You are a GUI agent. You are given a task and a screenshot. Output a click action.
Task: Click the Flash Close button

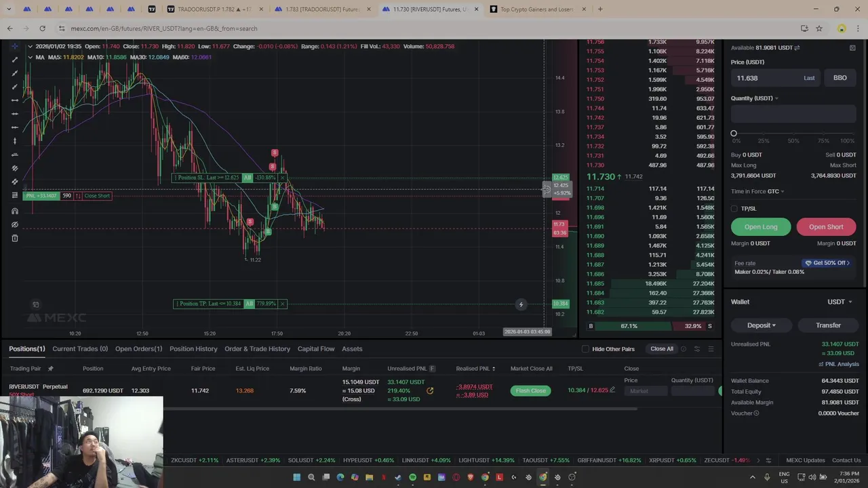point(530,391)
